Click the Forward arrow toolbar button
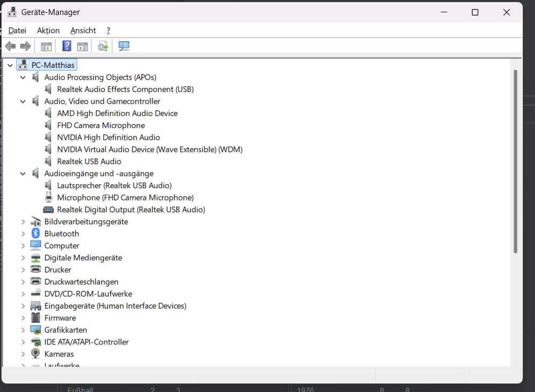 point(26,46)
